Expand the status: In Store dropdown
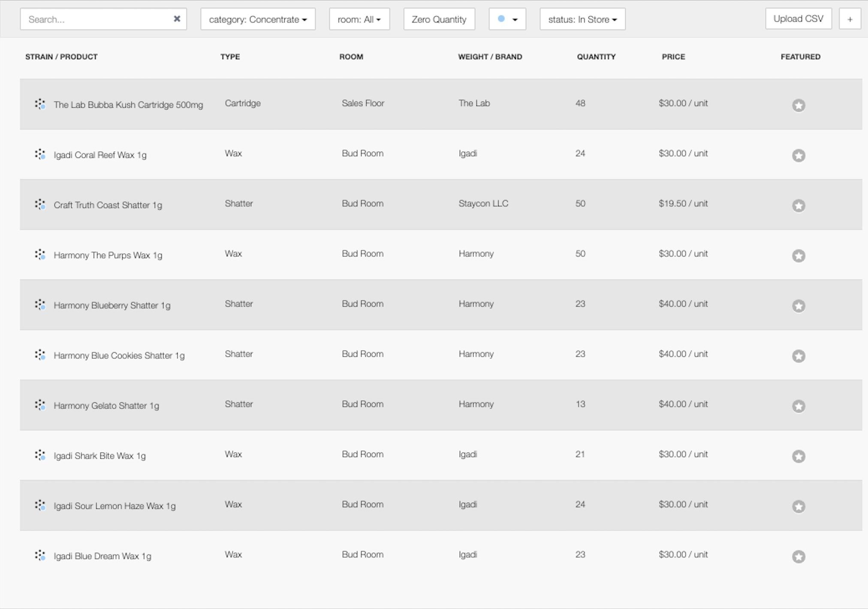Image resolution: width=868 pixels, height=609 pixels. (582, 19)
